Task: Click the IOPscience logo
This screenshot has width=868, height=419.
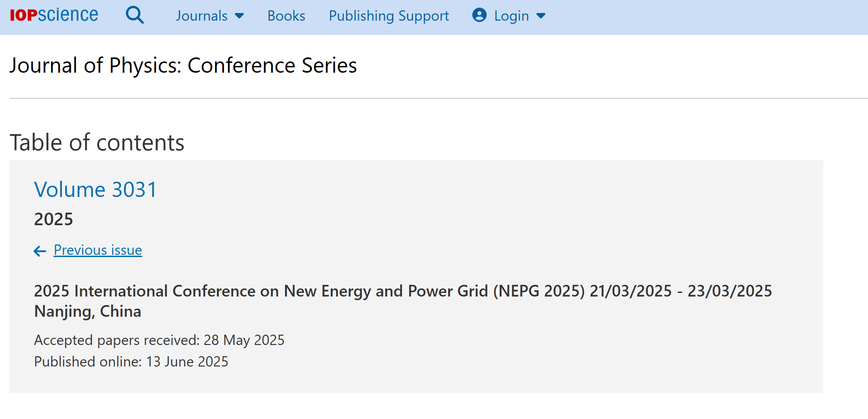Action: coord(54,15)
